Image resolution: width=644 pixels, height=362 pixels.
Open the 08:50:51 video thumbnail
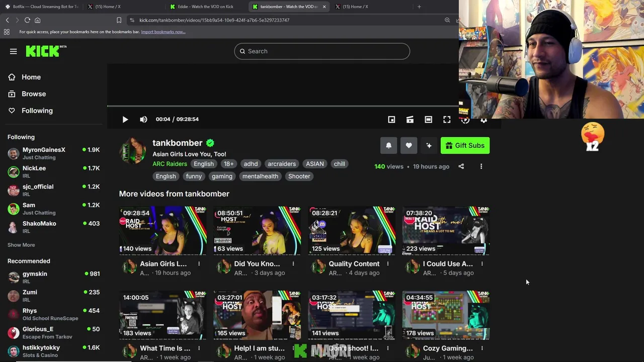point(257,230)
